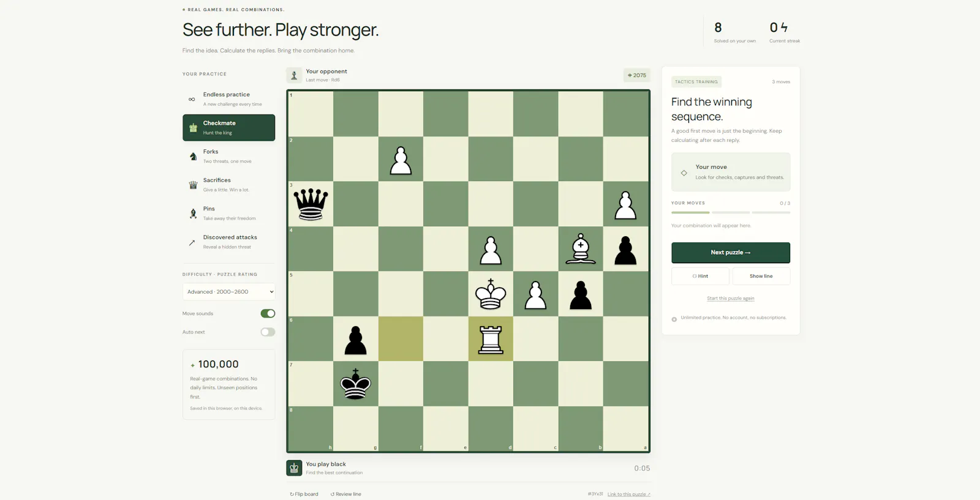
Task: Request a Hint
Action: coord(700,276)
